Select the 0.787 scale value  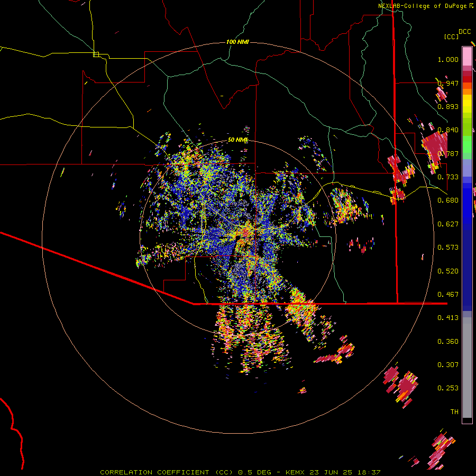(x=448, y=153)
